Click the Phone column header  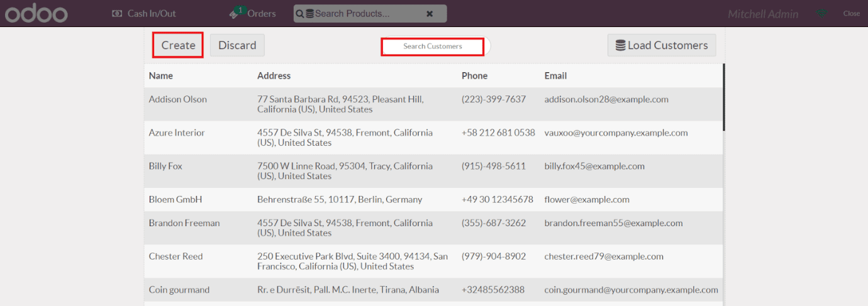click(474, 75)
